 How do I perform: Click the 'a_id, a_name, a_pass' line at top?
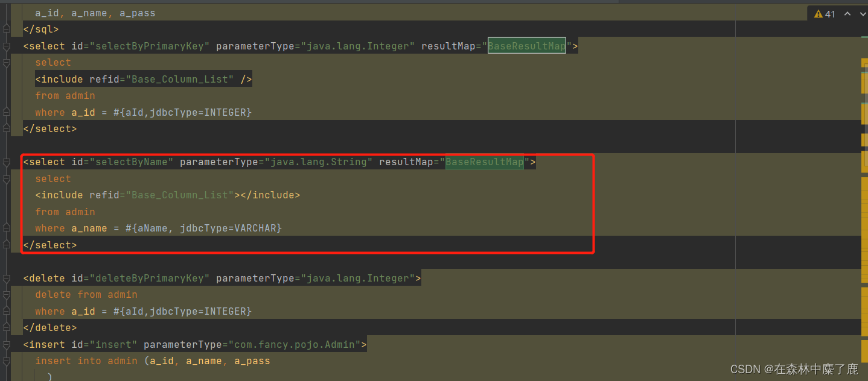[x=95, y=13]
